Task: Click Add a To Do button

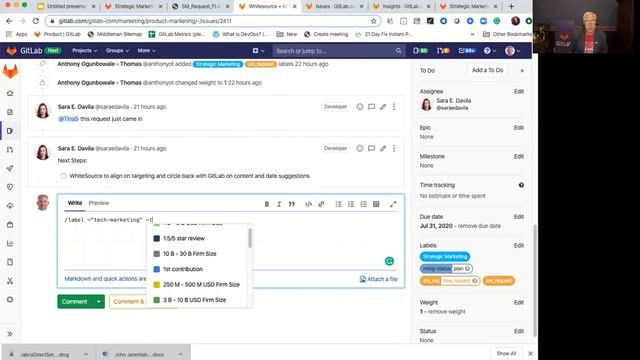Action: pos(487,71)
